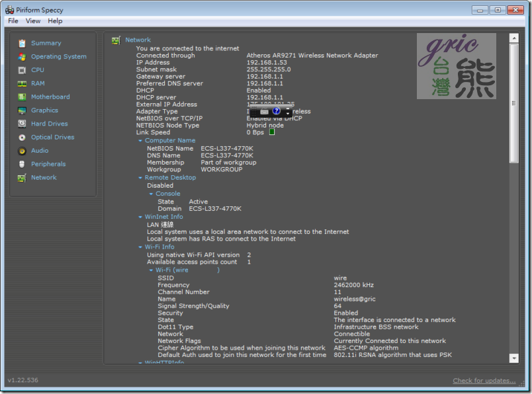Viewport: 532px width, 394px height.
Task: Click the blue help question mark icon
Action: pos(277,111)
